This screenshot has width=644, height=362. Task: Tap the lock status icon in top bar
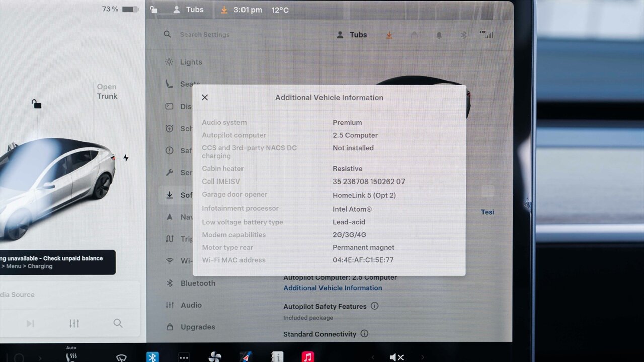[x=154, y=10]
